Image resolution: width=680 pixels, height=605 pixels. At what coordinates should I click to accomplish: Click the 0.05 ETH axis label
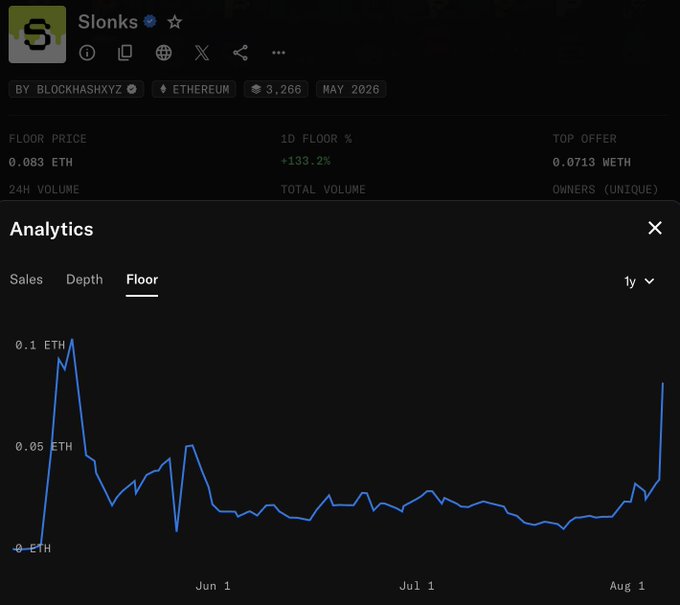[x=44, y=447]
